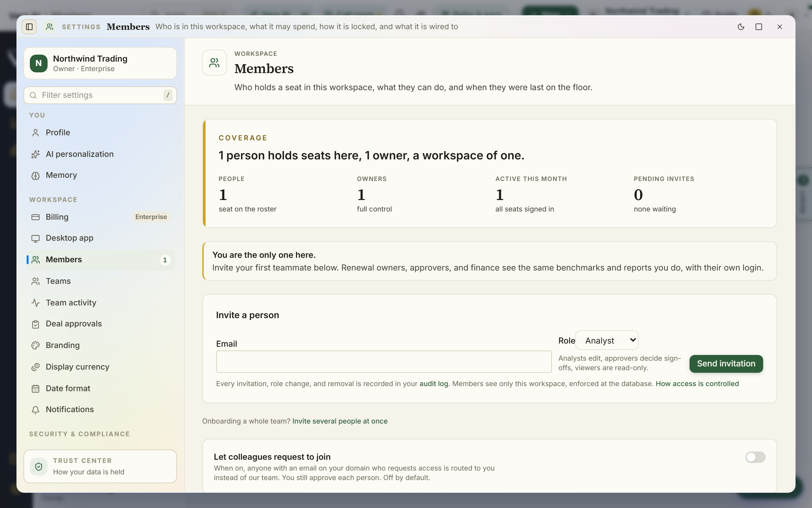Click the PENDING INVITES label
Viewport: 812px width, 508px height.
[x=664, y=179]
